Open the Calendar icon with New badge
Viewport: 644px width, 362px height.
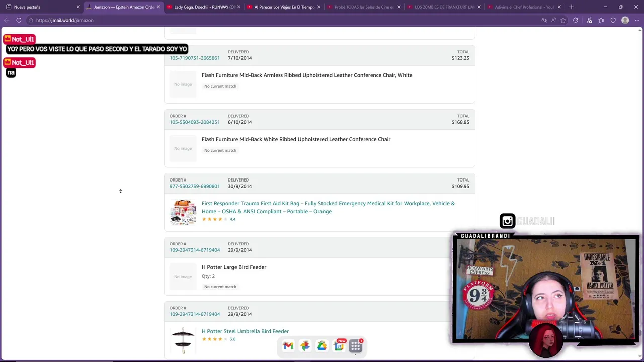tap(340, 345)
